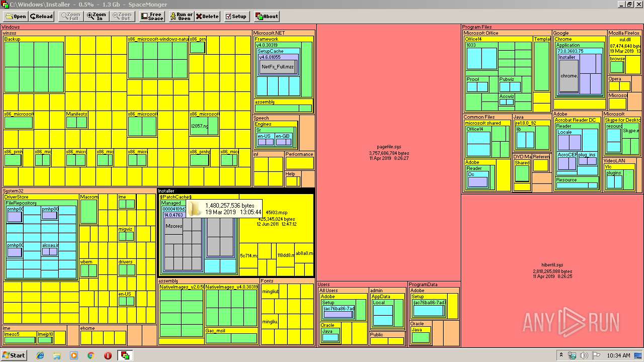Open the About dialog
Viewport: 644px width, 362px height.
pos(267,16)
